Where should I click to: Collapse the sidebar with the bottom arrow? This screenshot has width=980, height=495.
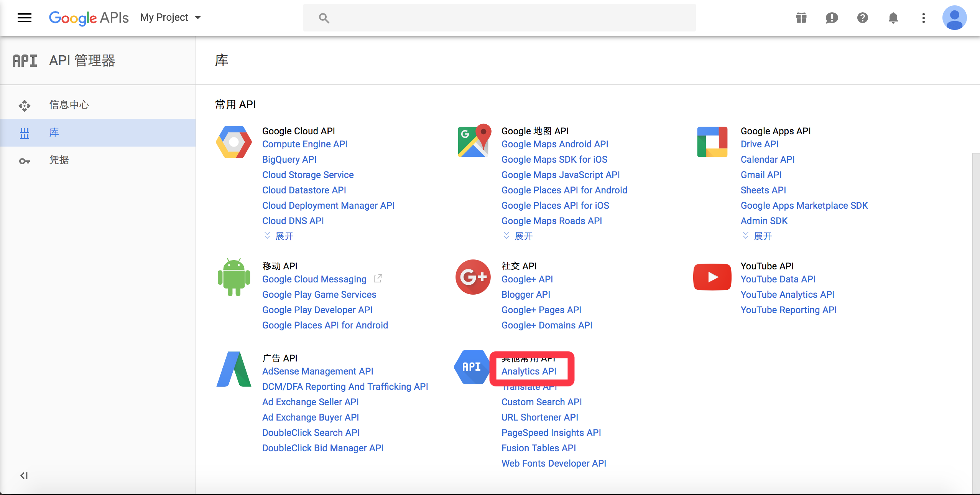point(24,476)
